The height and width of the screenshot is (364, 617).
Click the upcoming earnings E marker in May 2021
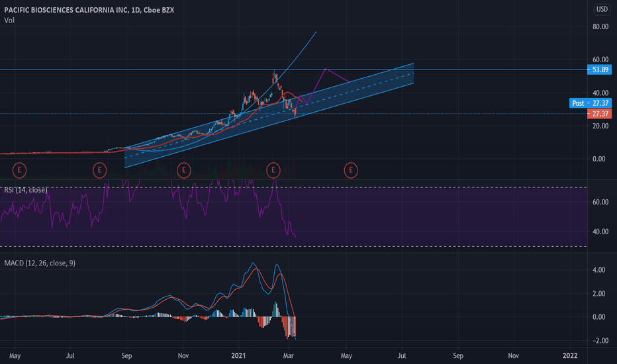pyautogui.click(x=351, y=170)
